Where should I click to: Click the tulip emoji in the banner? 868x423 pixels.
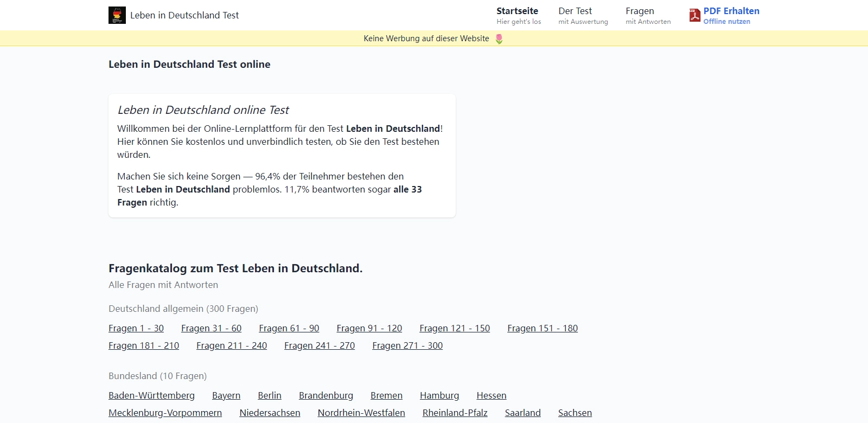(499, 39)
